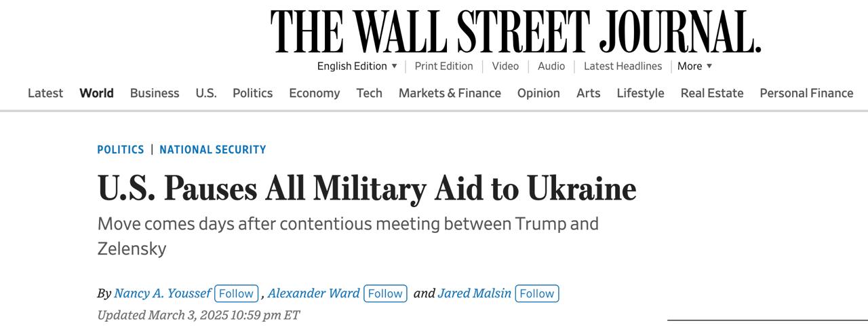Switch to the Business section
Image resolution: width=868 pixels, height=332 pixels.
click(155, 93)
